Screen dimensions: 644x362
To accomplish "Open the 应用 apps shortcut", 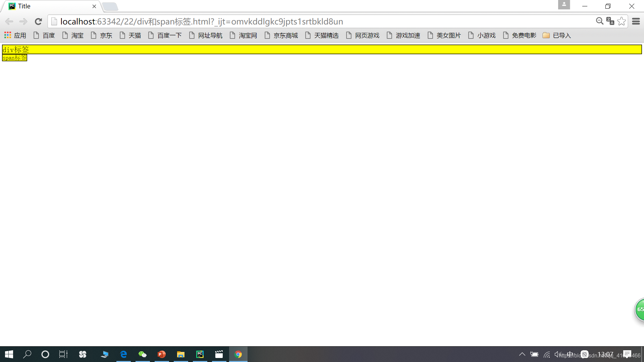I will tap(15, 35).
